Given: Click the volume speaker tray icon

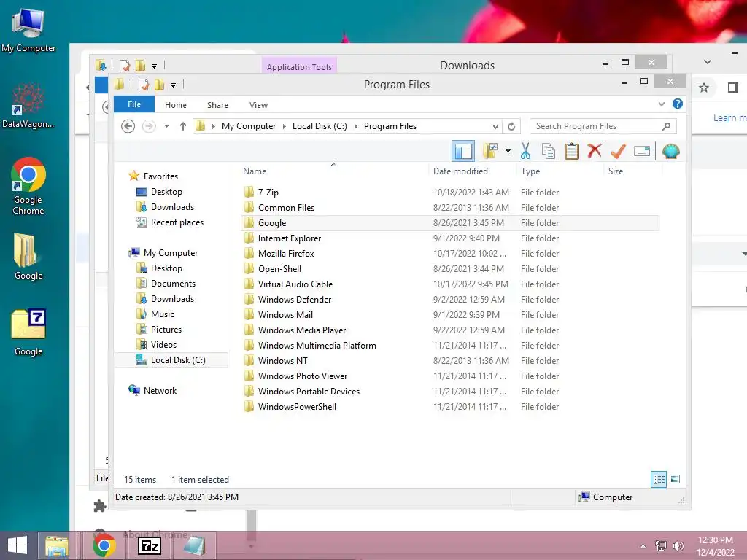Looking at the screenshot, I should point(678,545).
